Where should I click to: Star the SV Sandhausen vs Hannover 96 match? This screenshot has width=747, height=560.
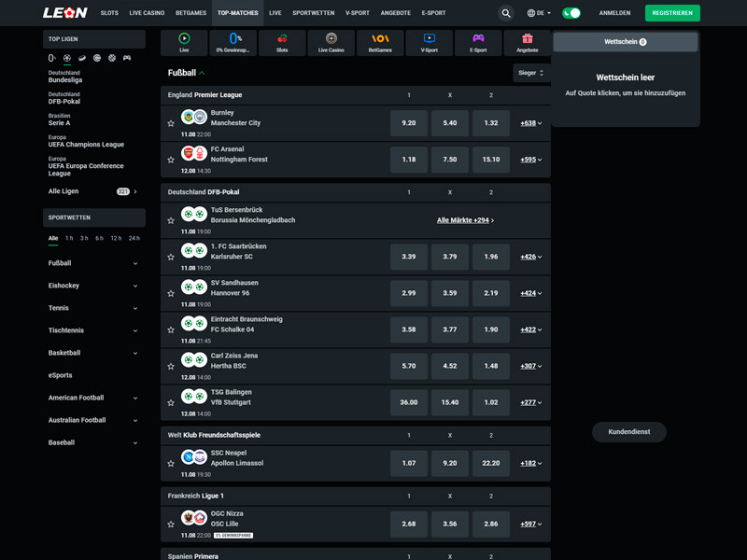point(171,293)
